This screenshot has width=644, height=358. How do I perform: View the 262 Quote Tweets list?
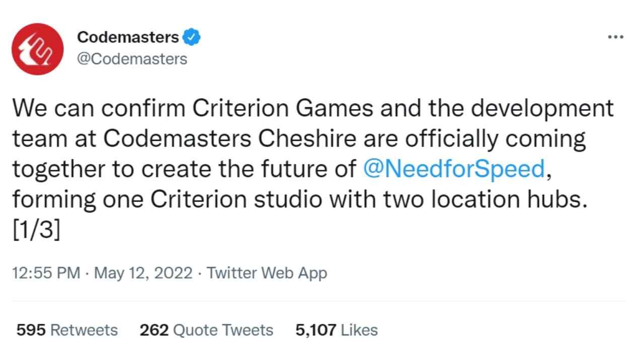pyautogui.click(x=206, y=330)
